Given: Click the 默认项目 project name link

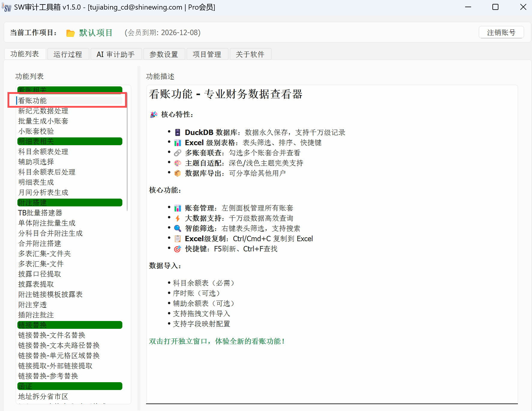Looking at the screenshot, I should 96,33.
